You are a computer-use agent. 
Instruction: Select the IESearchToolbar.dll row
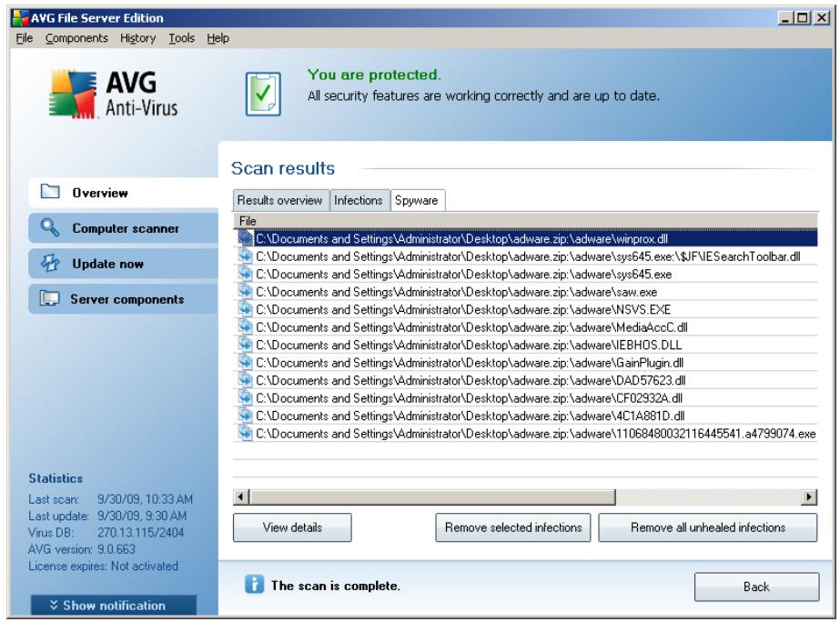525,256
